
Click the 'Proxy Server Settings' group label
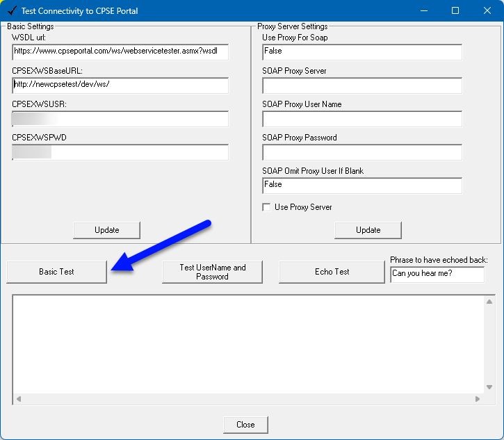click(x=293, y=26)
